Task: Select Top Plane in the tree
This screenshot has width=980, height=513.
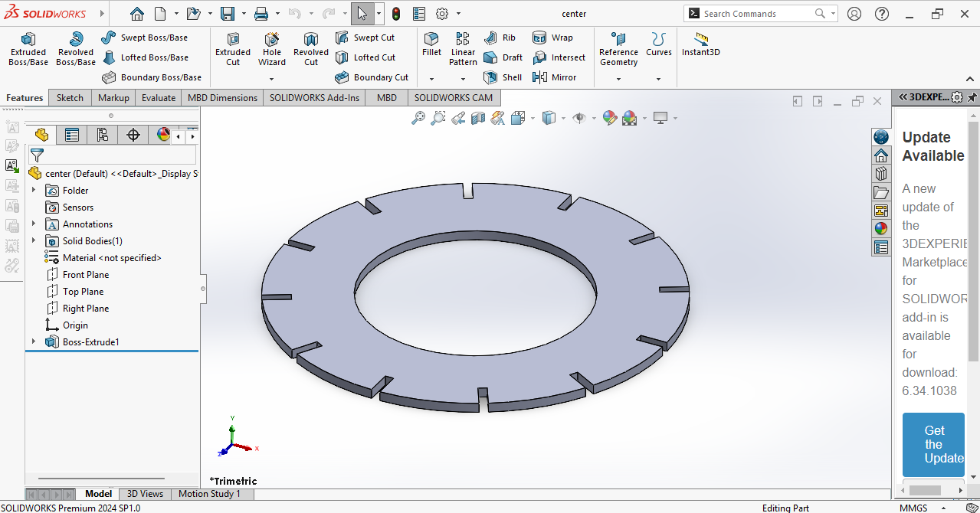Action: coord(75,291)
